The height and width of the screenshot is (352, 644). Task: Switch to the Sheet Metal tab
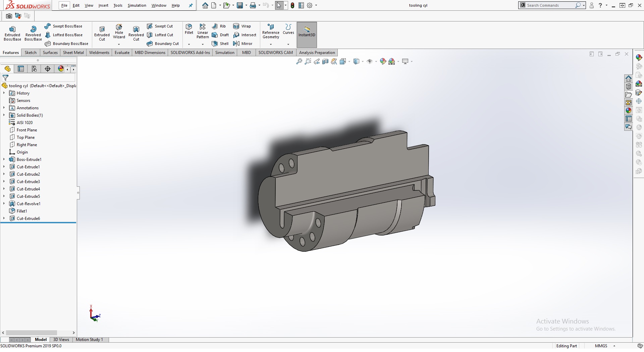(73, 53)
